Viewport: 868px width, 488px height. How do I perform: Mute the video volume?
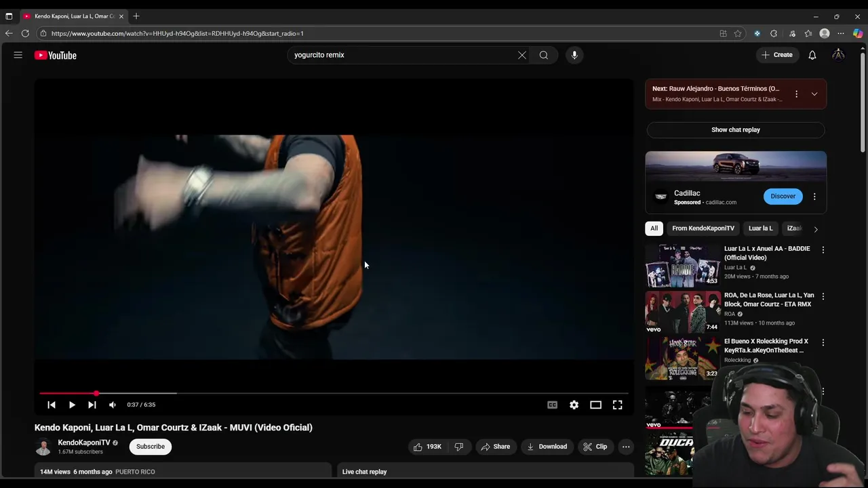click(x=113, y=405)
